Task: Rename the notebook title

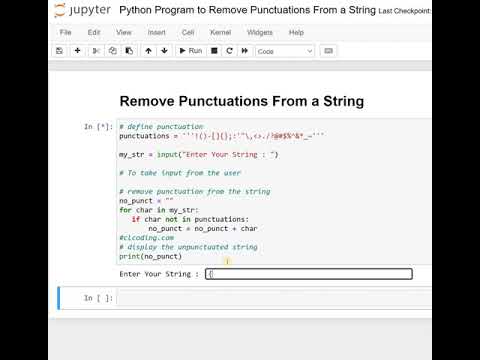Action: (247, 10)
